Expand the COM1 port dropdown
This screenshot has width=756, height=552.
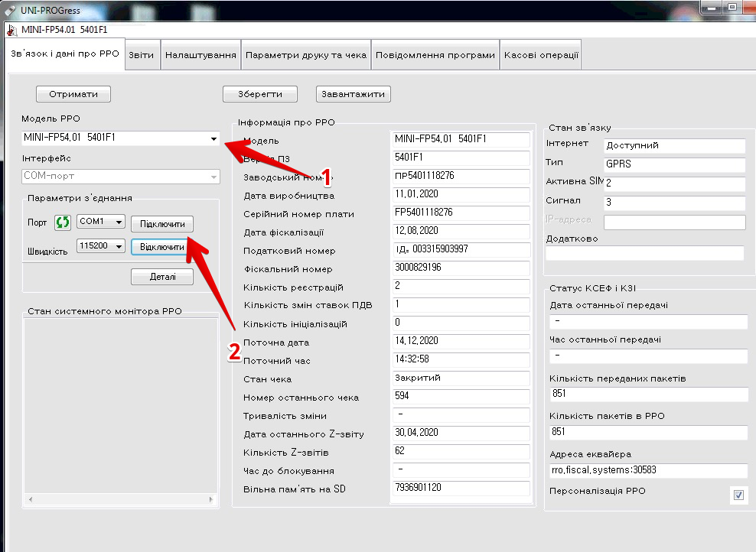click(118, 222)
